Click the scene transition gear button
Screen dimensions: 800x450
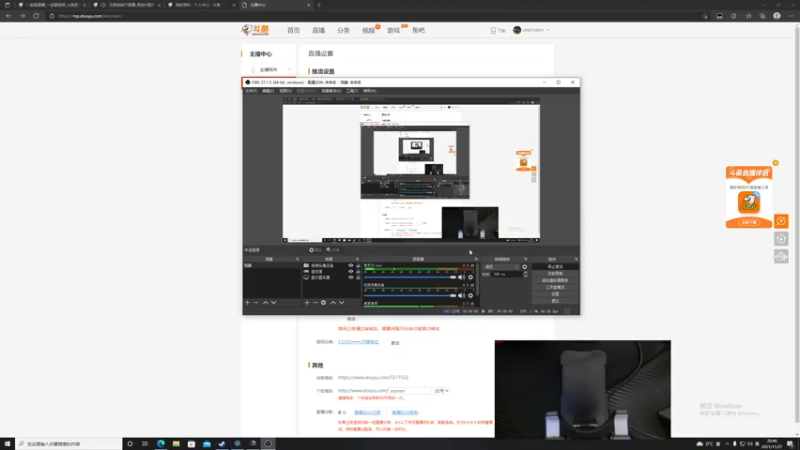pos(524,267)
